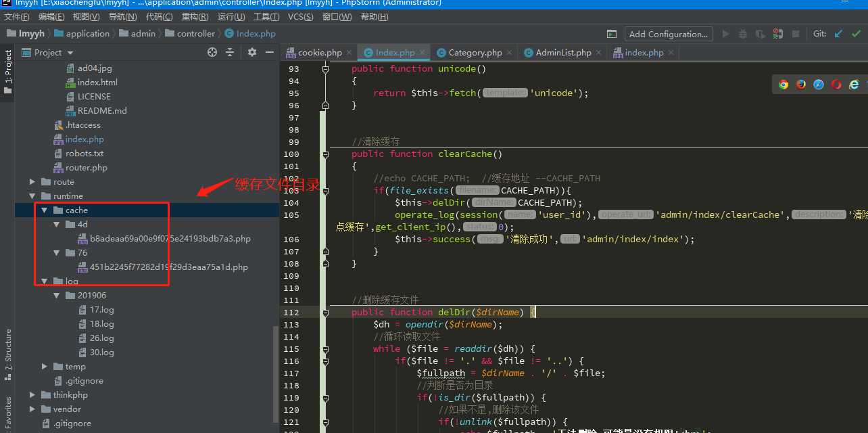The width and height of the screenshot is (868, 433).
Task: Click lmyyh root in breadcrumb bar
Action: tap(26, 33)
